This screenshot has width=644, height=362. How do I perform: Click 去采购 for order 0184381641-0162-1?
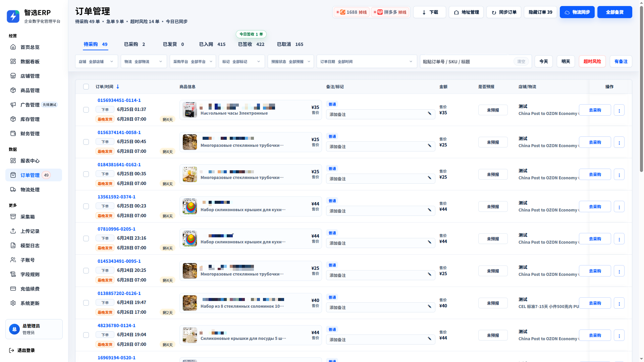pyautogui.click(x=595, y=174)
